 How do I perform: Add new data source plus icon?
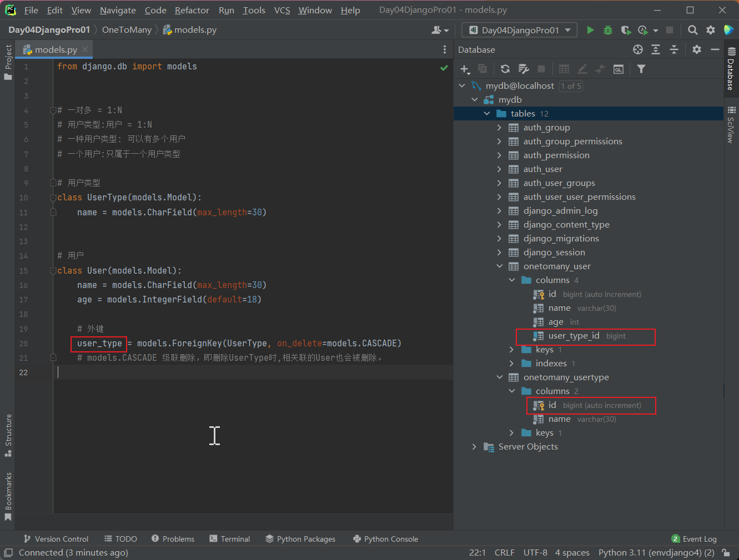pos(465,69)
